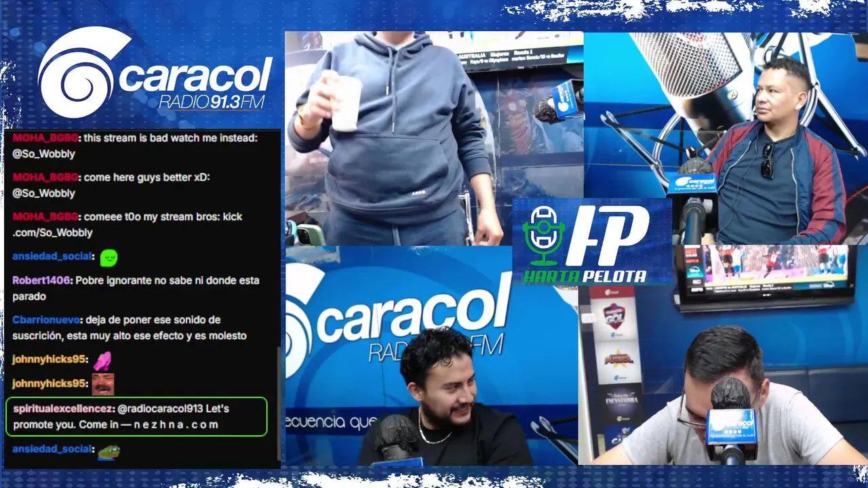Click the green microphone icon in Harta Pelota logo

point(543,235)
